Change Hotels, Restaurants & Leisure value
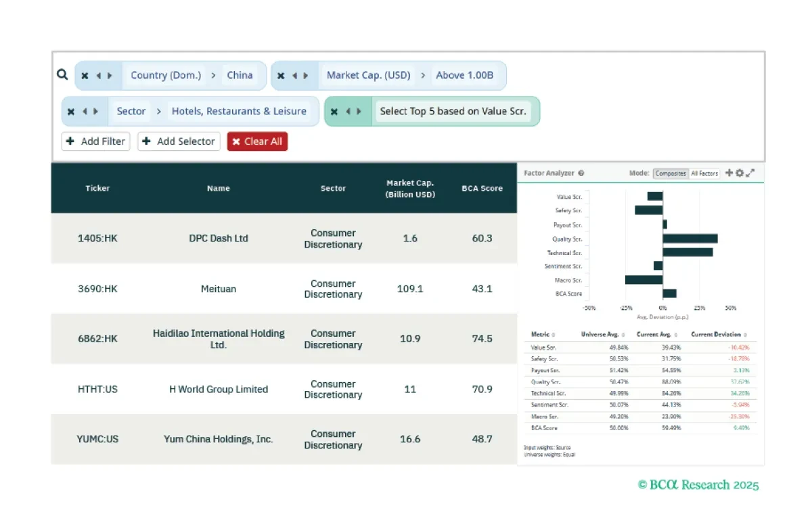The image size is (812, 510). coord(239,112)
